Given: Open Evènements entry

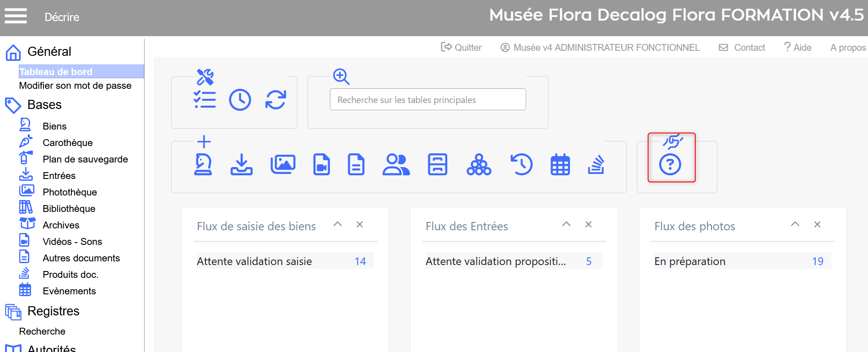Looking at the screenshot, I should [69, 291].
